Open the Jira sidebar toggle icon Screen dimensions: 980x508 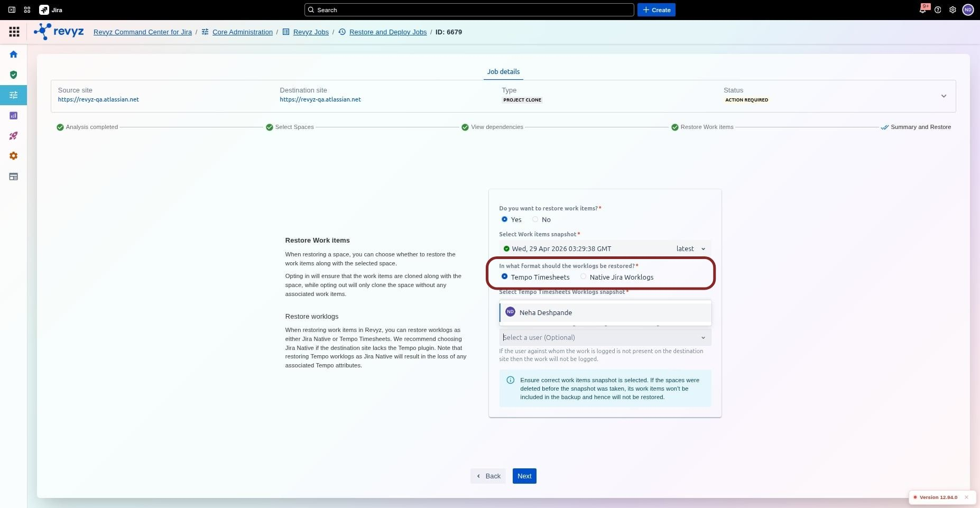coord(12,10)
